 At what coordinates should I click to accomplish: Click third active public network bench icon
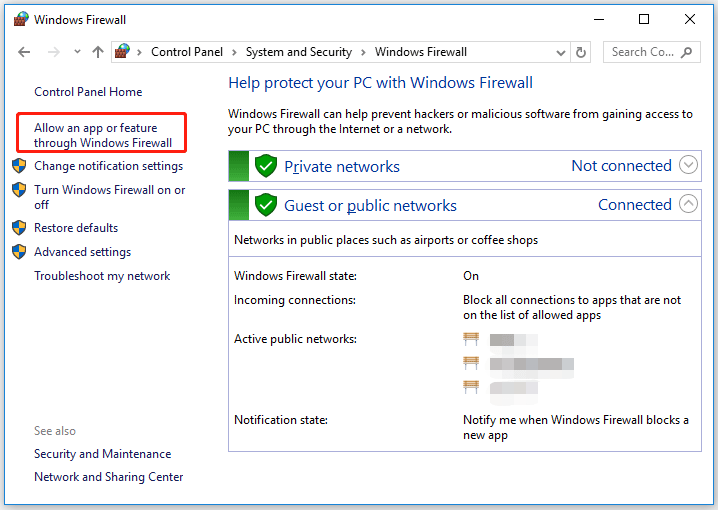point(471,387)
